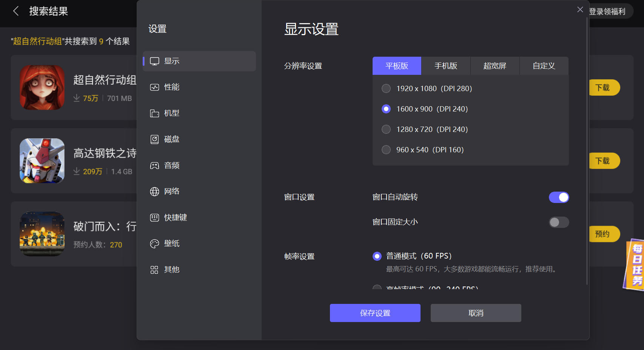This screenshot has height=350, width=644.
Task: Switch to Phone (手机版) resolution tab
Action: tap(446, 66)
